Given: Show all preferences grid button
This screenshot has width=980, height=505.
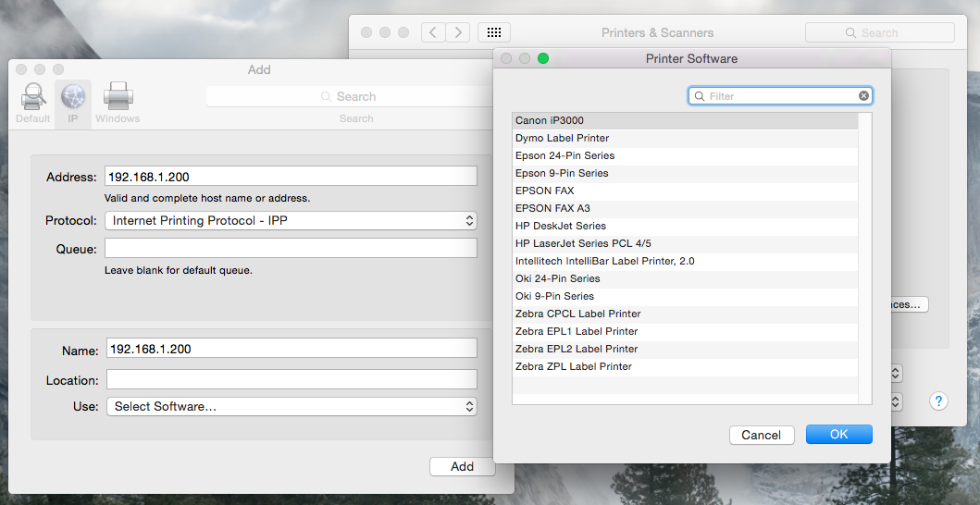Looking at the screenshot, I should point(494,32).
